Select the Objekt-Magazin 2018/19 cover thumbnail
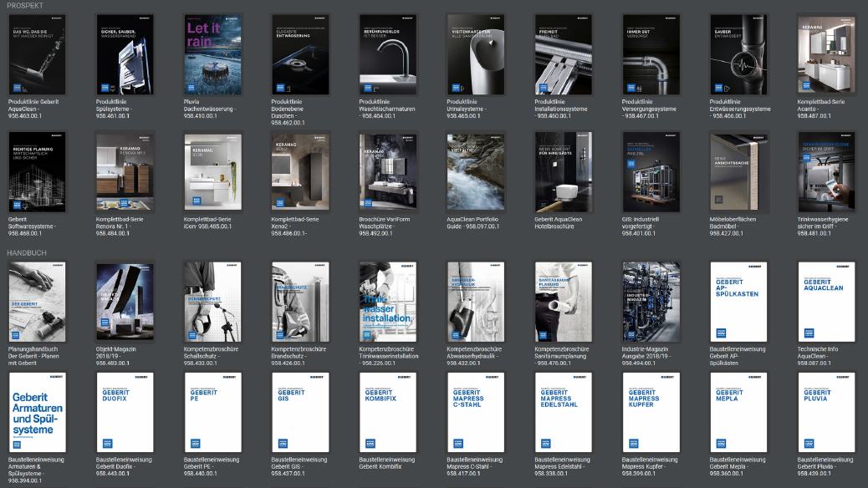 click(125, 302)
